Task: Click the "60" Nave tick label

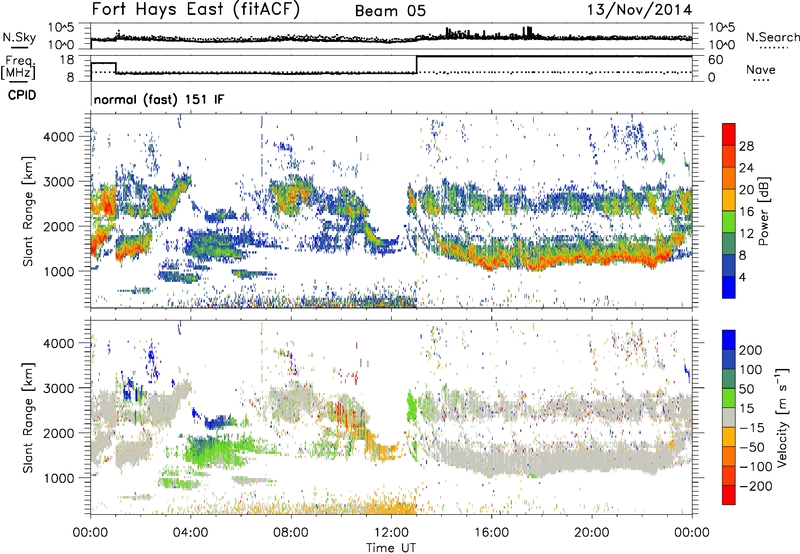Action: coord(716,60)
